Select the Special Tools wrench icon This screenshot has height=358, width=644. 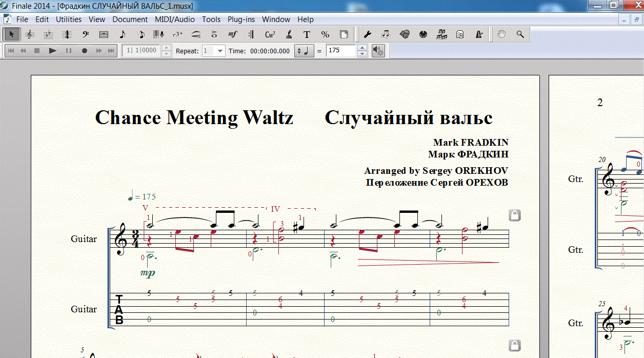pos(368,34)
